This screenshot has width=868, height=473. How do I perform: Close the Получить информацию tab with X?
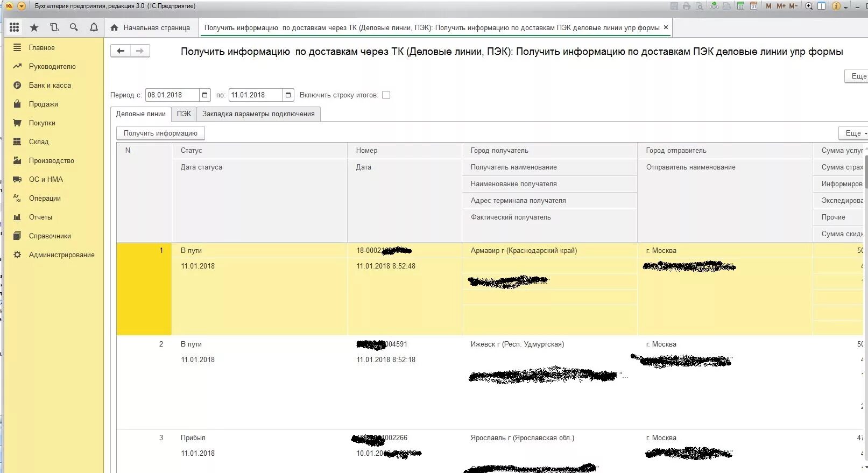click(666, 27)
